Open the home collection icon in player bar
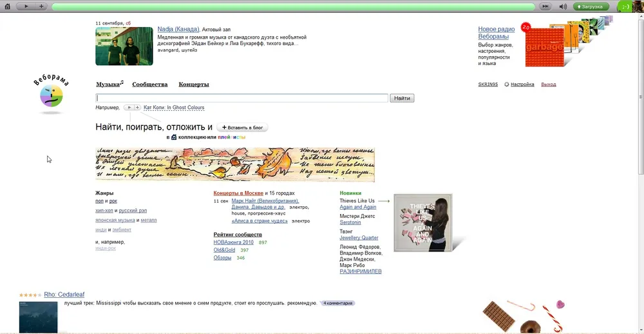 point(7,6)
